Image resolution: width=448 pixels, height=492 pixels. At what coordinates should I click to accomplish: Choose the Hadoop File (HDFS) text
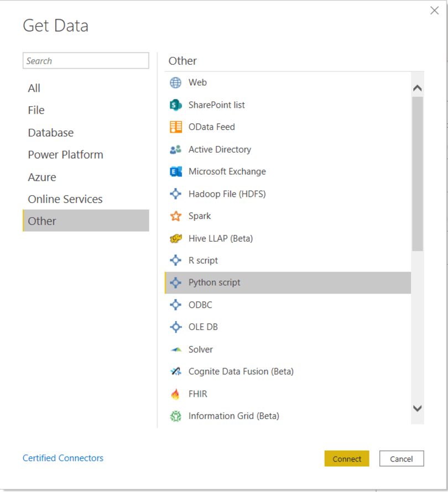227,194
